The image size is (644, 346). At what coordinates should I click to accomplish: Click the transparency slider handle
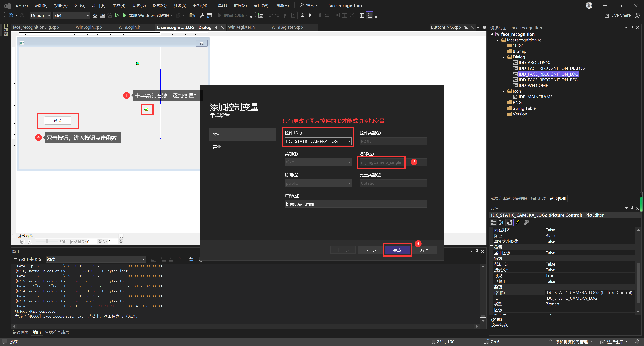coord(47,241)
